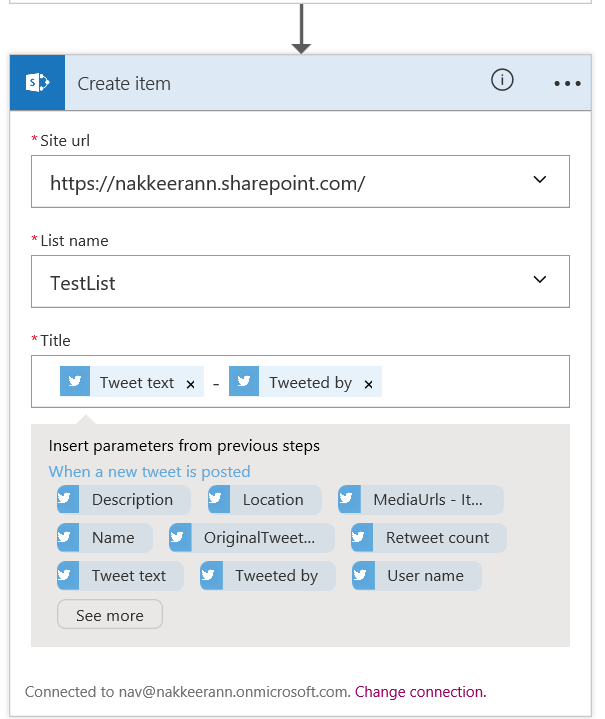605x719 pixels.
Task: Open the info icon for Create item
Action: pos(502,81)
